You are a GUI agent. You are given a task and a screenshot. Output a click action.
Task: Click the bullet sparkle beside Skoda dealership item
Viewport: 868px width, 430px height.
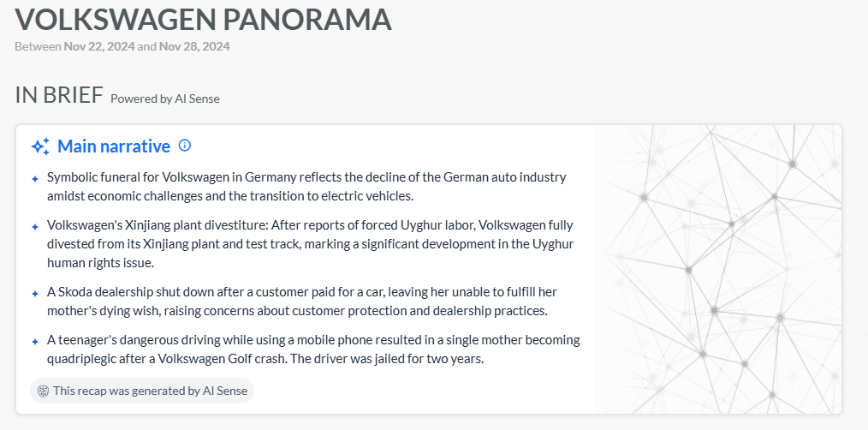point(35,294)
